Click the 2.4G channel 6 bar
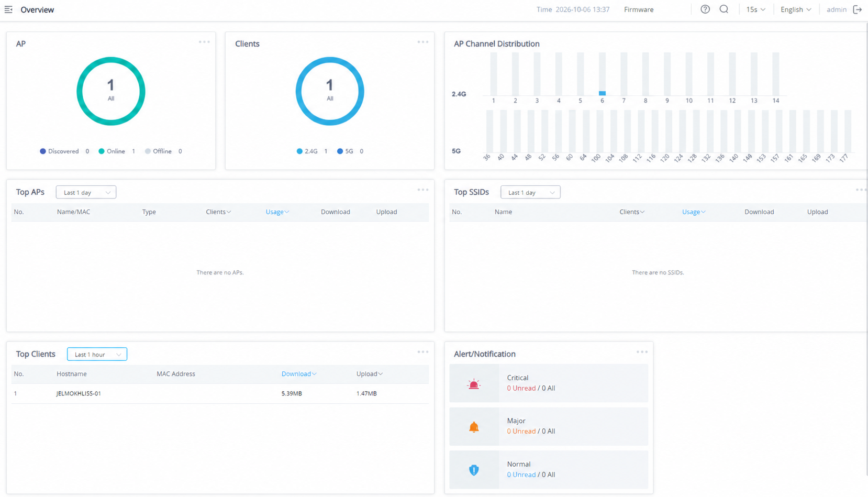Image resolution: width=868 pixels, height=497 pixels. 602,93
